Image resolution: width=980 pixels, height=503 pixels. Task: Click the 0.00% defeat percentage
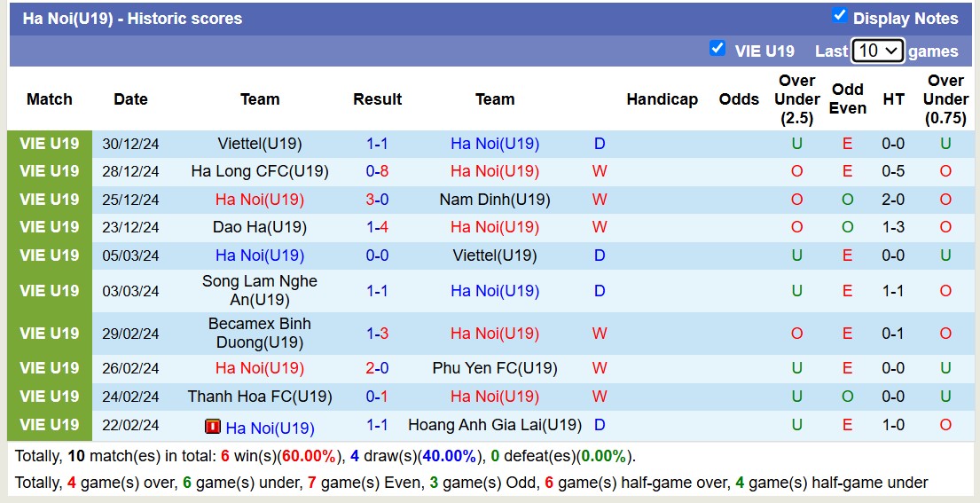click(x=603, y=456)
